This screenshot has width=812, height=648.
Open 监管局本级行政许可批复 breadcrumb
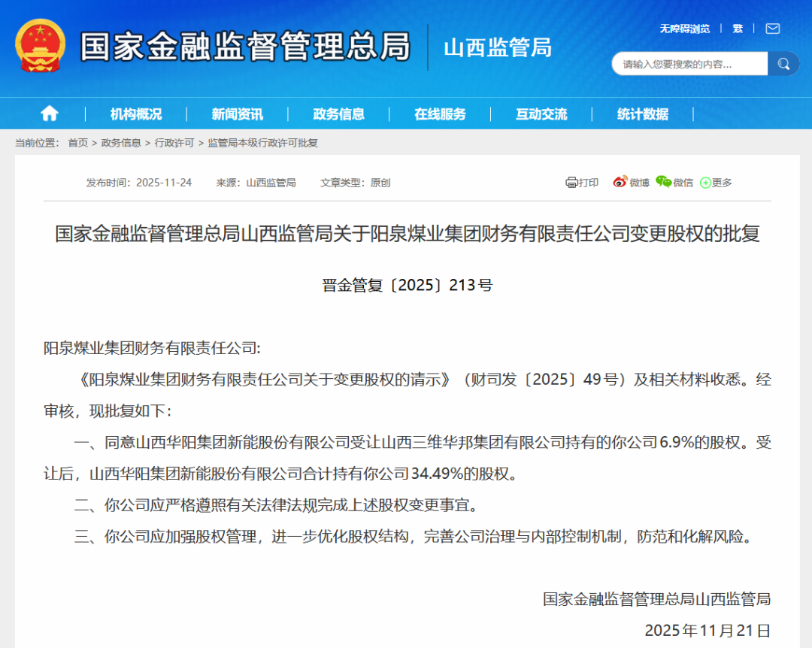tap(262, 143)
